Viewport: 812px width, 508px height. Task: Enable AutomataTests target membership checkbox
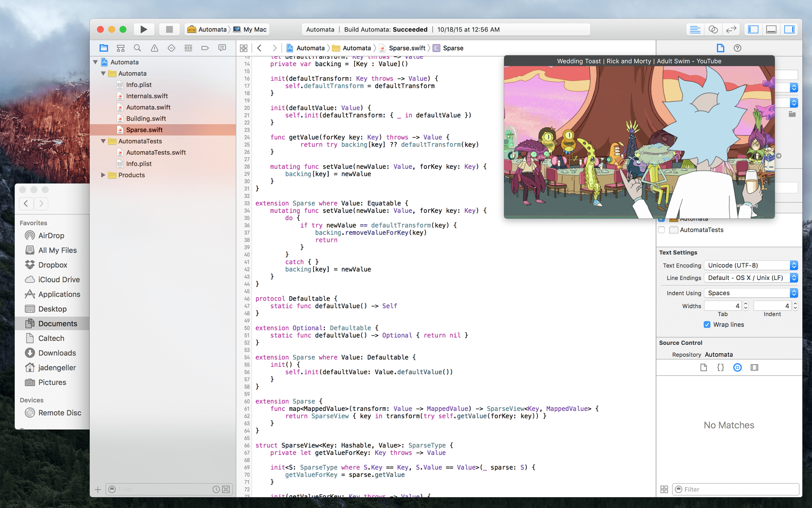point(662,230)
